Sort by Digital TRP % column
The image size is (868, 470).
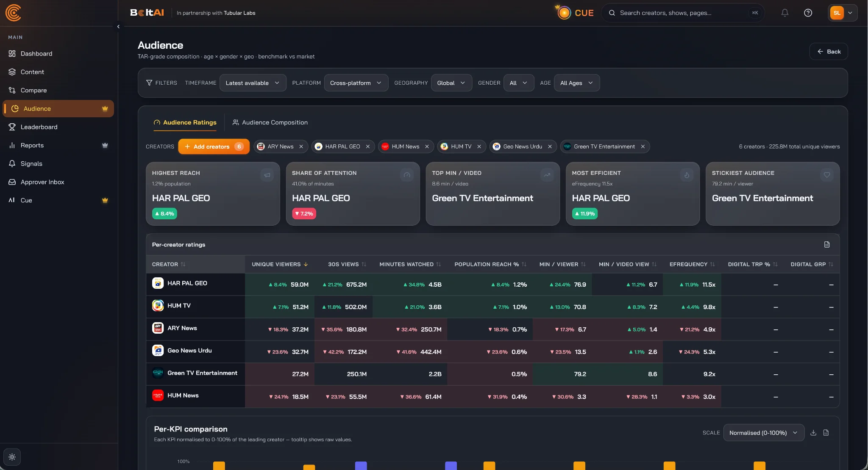coord(753,264)
